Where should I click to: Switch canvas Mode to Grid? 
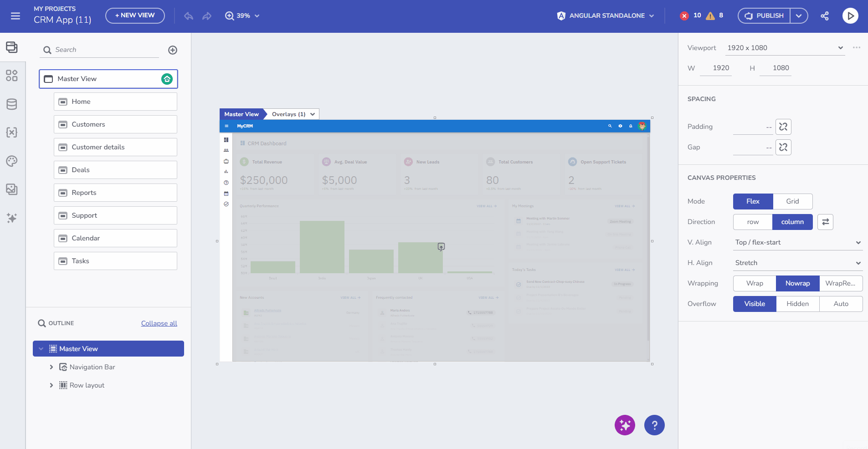point(792,201)
